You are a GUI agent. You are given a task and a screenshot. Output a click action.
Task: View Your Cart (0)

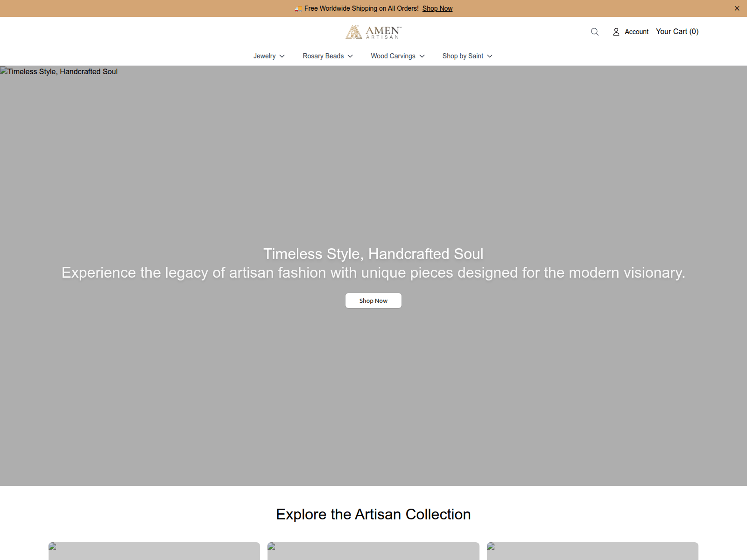click(677, 31)
